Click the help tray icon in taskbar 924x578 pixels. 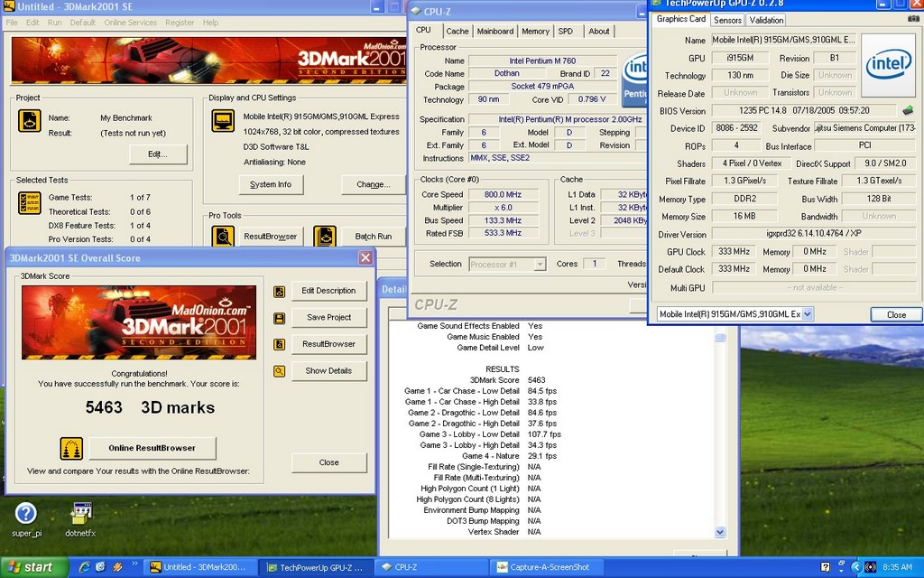[x=825, y=567]
